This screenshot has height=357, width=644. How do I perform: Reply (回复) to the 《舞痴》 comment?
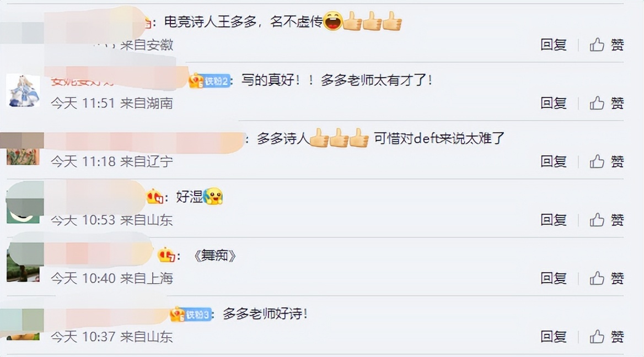(x=554, y=278)
